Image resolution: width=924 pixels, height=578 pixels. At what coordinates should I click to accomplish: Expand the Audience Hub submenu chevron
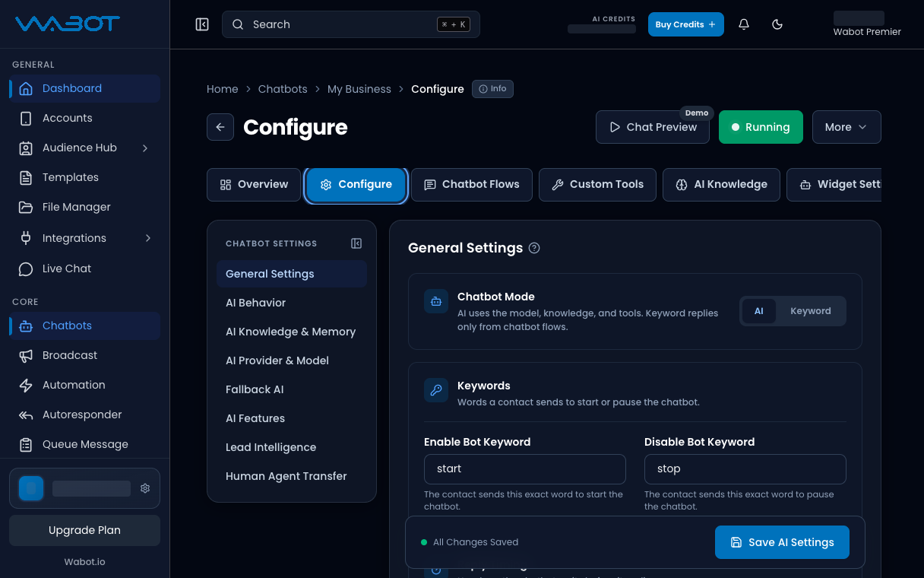pos(146,148)
